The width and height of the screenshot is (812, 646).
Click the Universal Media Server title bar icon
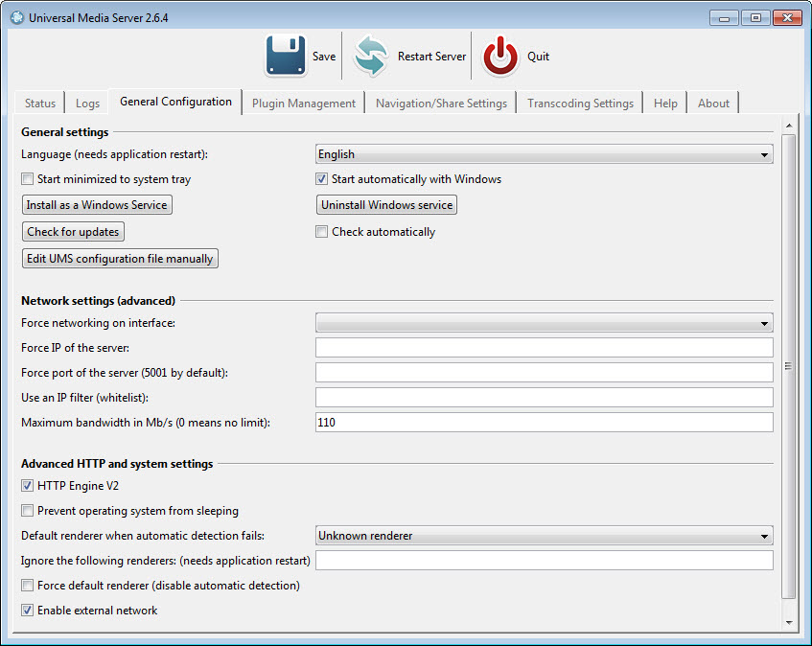pos(17,17)
